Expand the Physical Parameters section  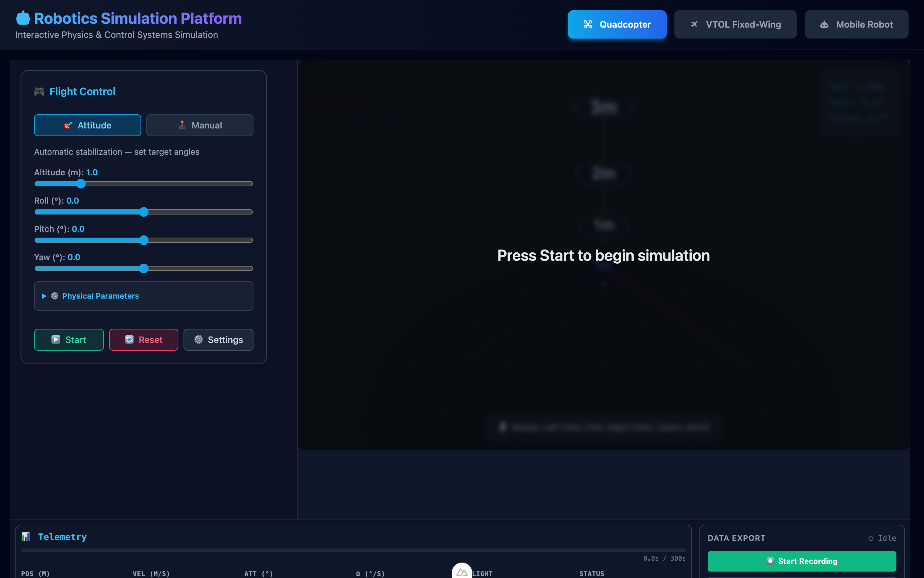pyautogui.click(x=143, y=296)
